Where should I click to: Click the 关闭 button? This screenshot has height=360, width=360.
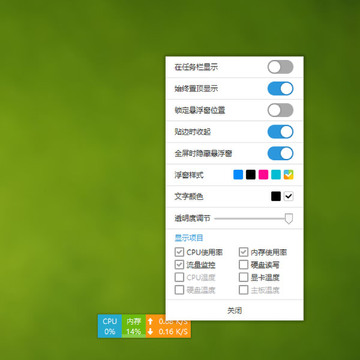click(x=235, y=311)
